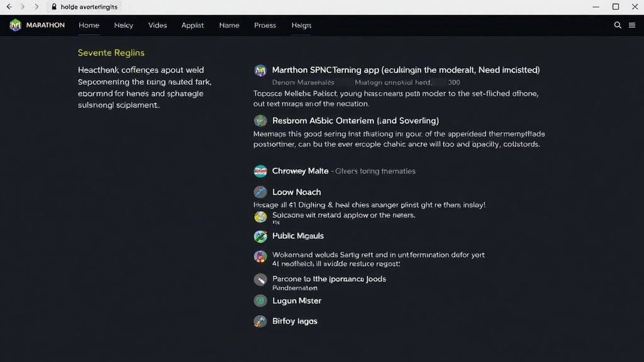Click avatar next to Chrowey Malte
The height and width of the screenshot is (362, 644).
pos(260,171)
